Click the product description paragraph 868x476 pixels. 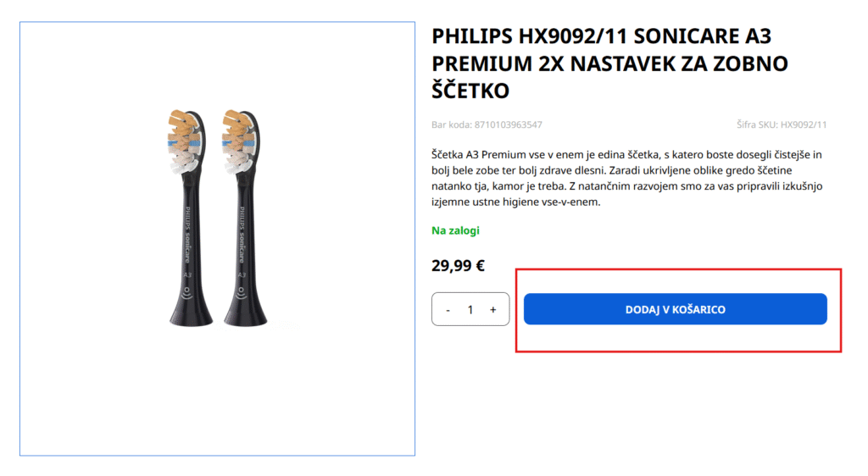pyautogui.click(x=627, y=179)
